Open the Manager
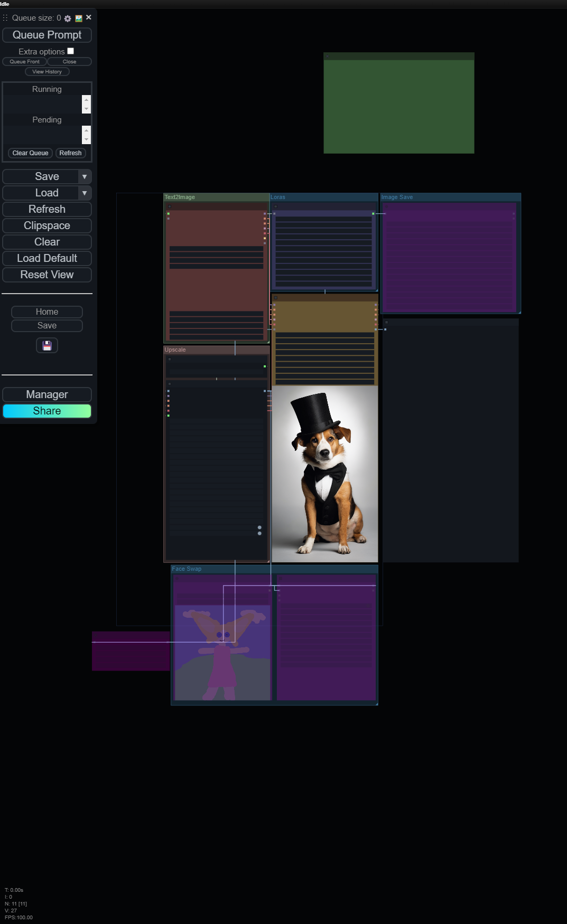Screen dimensions: 567x924 47,394
